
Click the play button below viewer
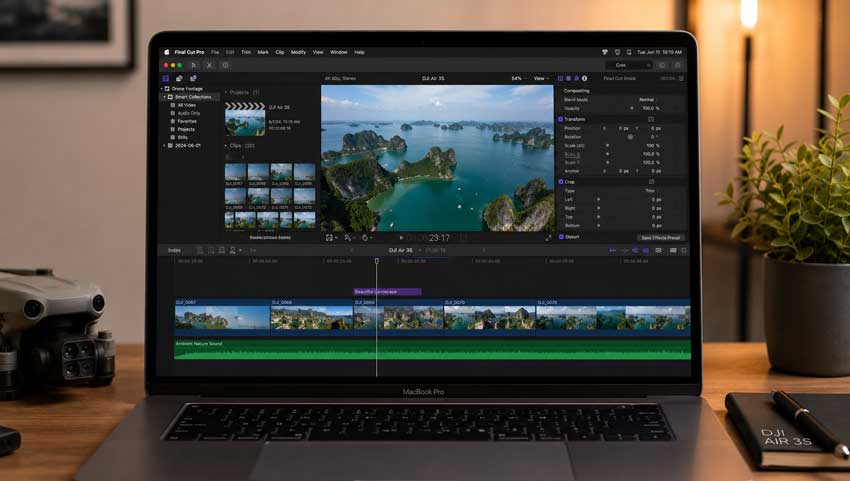pyautogui.click(x=401, y=238)
